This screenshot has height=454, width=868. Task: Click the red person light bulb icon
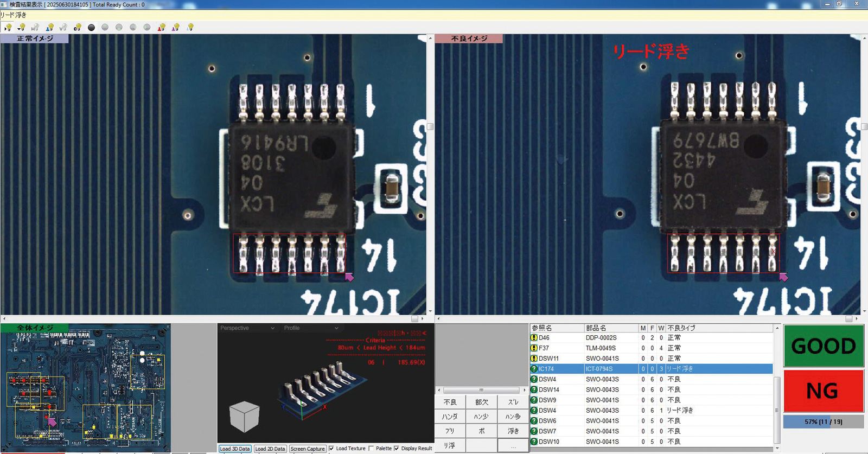pyautogui.click(x=161, y=27)
